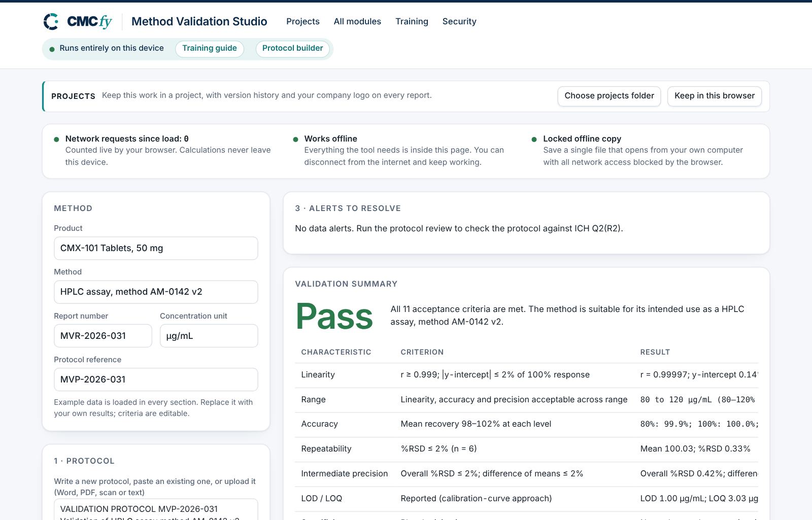
Task: Click 'Reported (calibration-curve approach)' criterion
Action: 476,499
